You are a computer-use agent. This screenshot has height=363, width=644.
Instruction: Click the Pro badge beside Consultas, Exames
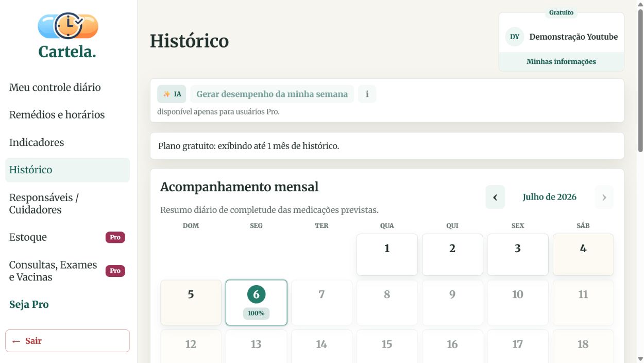(x=115, y=271)
